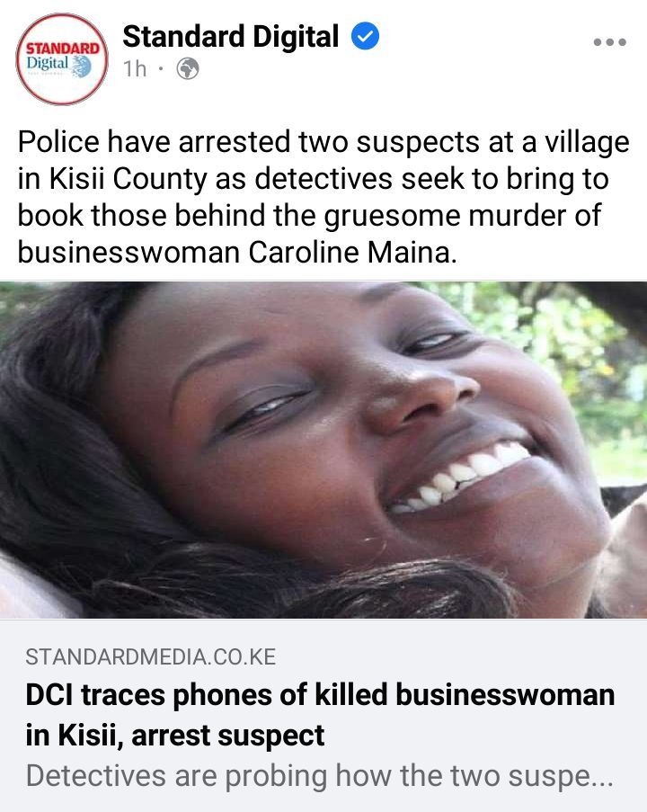This screenshot has height=812, width=647.
Task: Click the dot separator beside the timestamp
Action: point(161,68)
